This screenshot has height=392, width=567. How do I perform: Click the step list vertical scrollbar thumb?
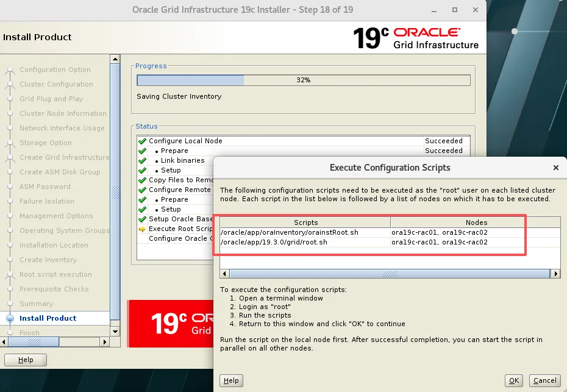[x=115, y=192]
